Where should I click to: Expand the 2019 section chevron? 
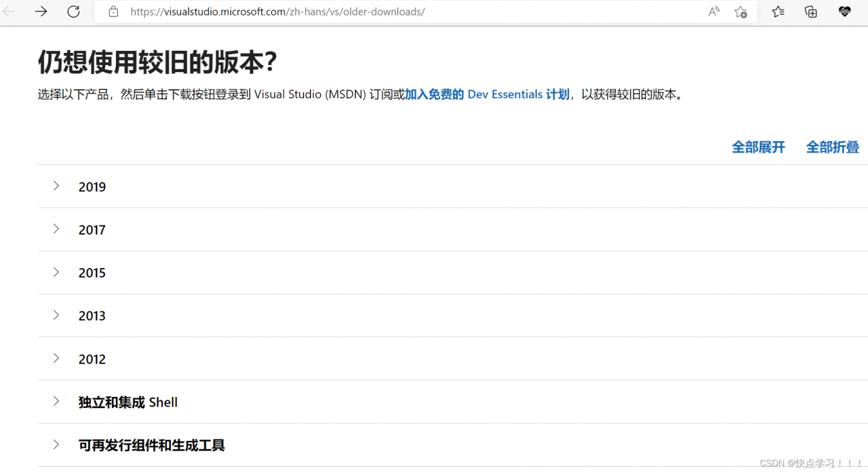(56, 186)
